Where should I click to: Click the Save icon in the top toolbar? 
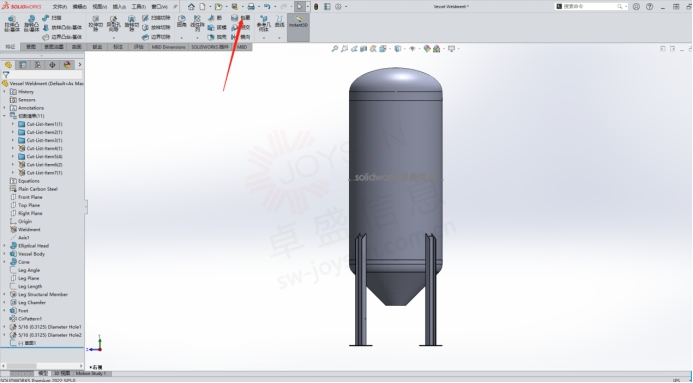tap(235, 7)
